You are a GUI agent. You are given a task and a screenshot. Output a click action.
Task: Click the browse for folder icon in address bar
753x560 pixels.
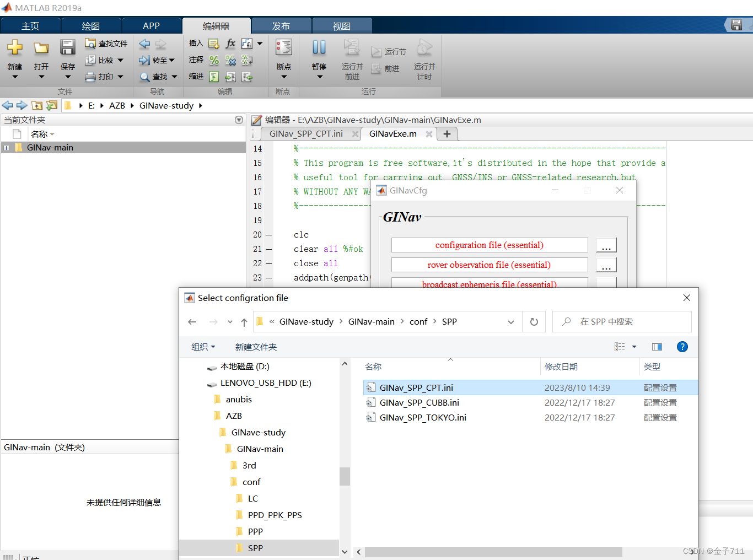click(51, 105)
